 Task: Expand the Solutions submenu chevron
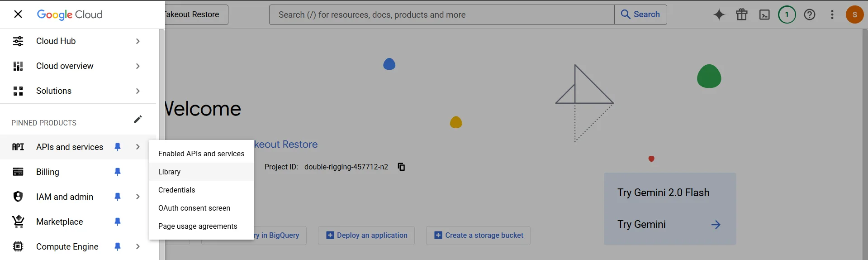(138, 91)
